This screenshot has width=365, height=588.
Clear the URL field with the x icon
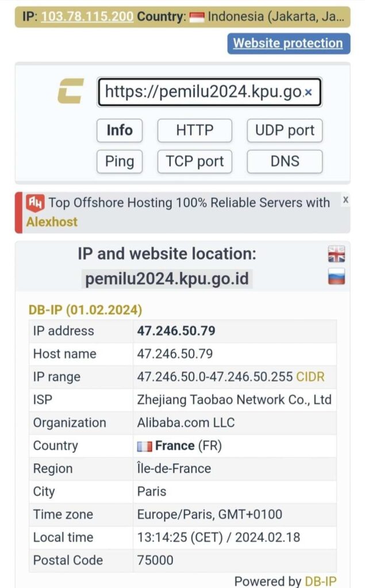coord(308,92)
